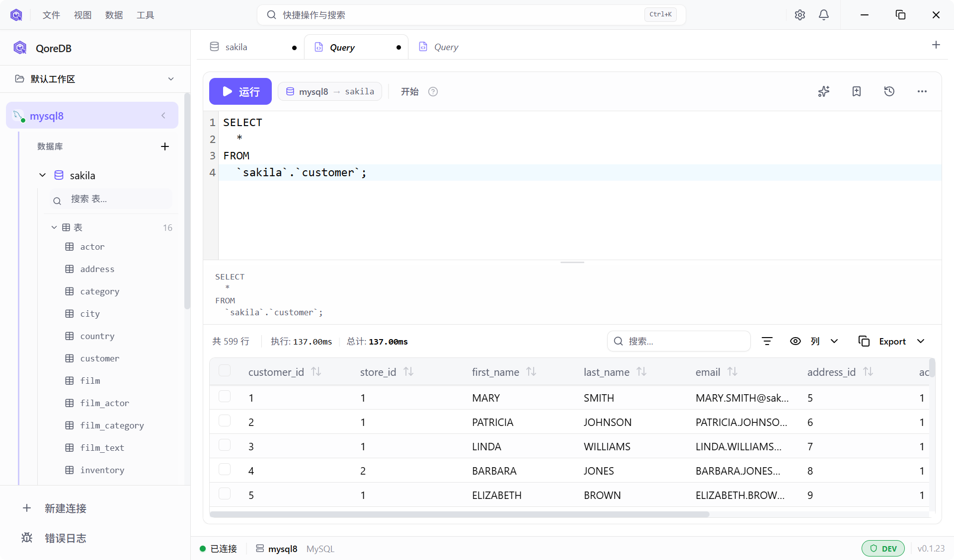Open settings gear icon

800,15
